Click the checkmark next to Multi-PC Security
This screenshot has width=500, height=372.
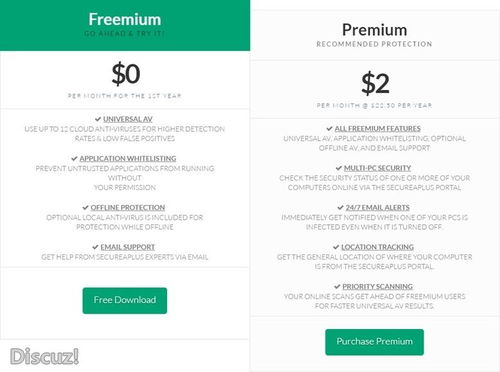pos(339,168)
